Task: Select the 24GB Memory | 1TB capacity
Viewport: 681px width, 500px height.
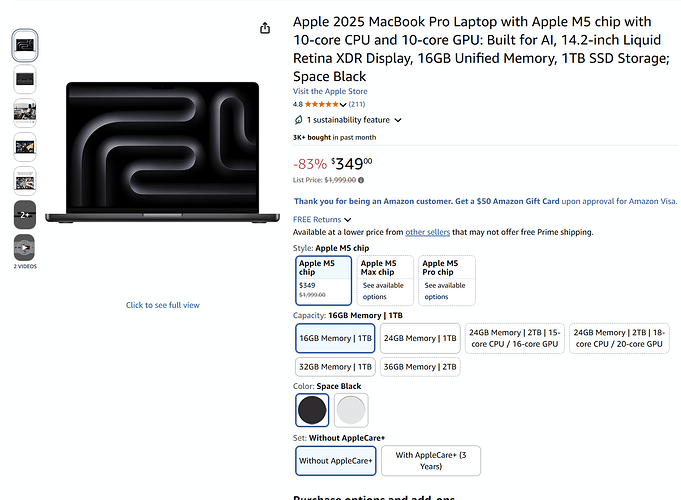Action: tap(420, 338)
